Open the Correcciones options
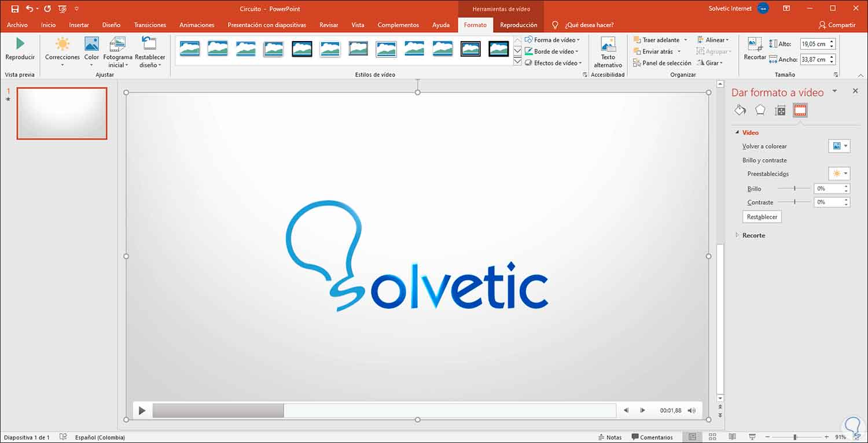868x443 pixels. 62,52
